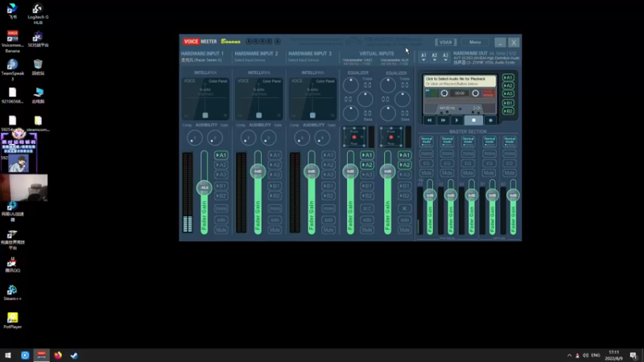
Task: Enable B1 routing on Hardware Input 1
Action: [x=221, y=186]
